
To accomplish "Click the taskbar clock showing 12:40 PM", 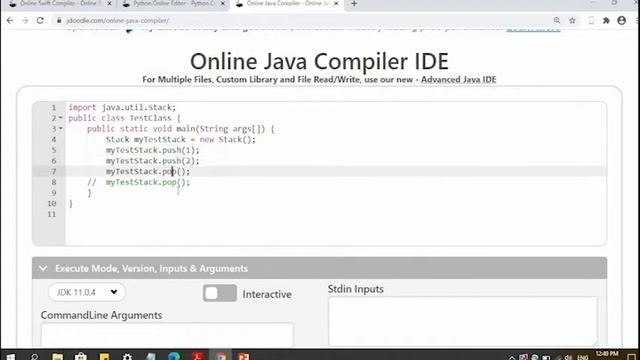I will pos(607,355).
